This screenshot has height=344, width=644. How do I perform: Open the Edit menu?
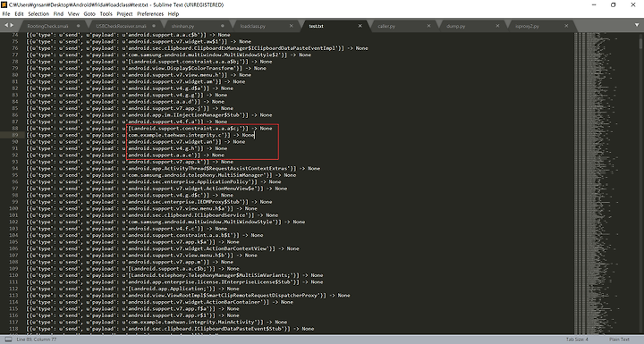point(19,13)
